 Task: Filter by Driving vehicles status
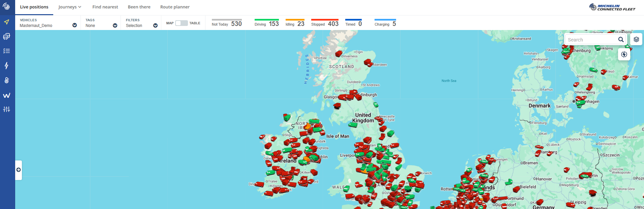pyautogui.click(x=266, y=24)
